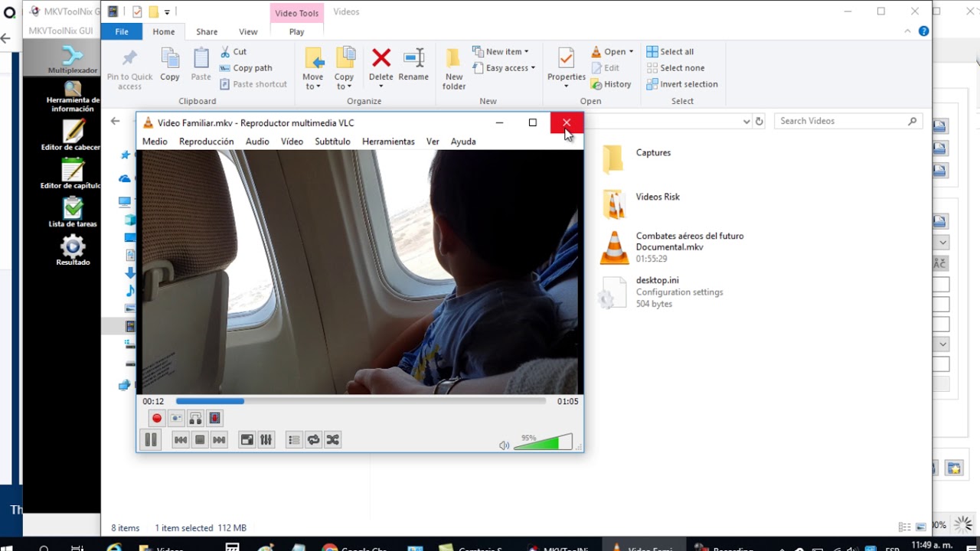The width and height of the screenshot is (980, 551).
Task: Click Paste in Explorer ribbon
Action: (x=201, y=65)
